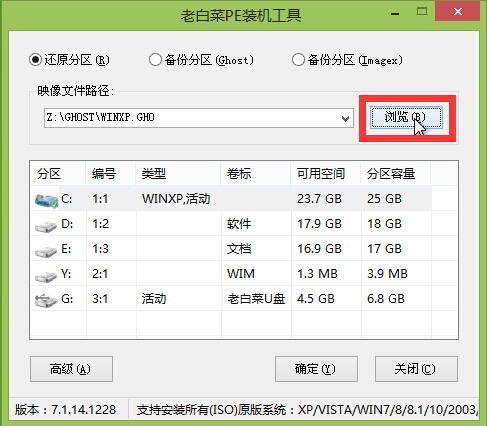Select the 老白菜U盘 volume row
The image size is (487, 426).
(244, 299)
